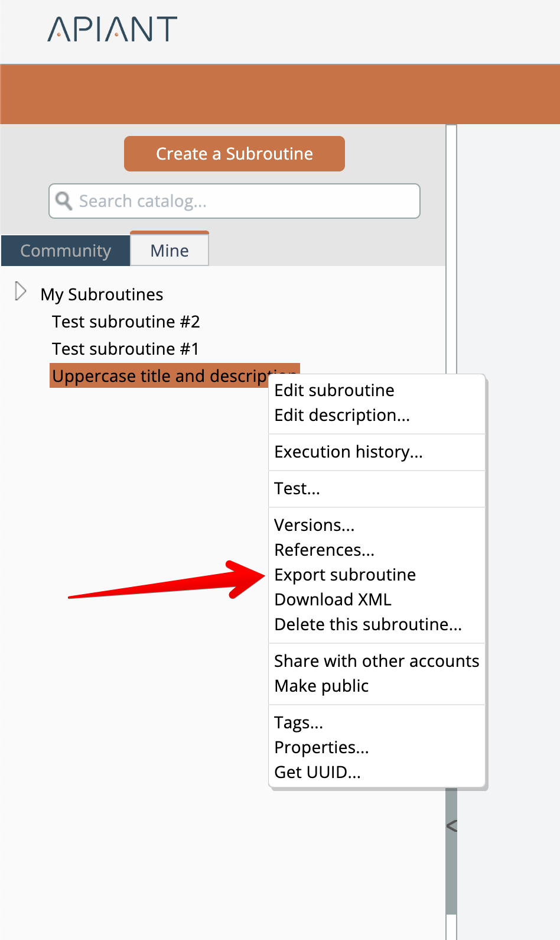Select Test subroutine #2
The height and width of the screenshot is (940, 560).
pos(126,322)
